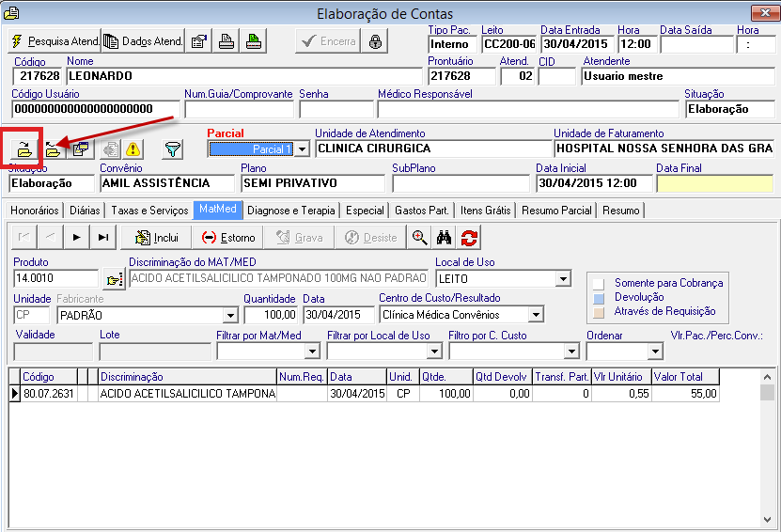Click the Senha input field
The image size is (781, 532).
pyautogui.click(x=336, y=109)
